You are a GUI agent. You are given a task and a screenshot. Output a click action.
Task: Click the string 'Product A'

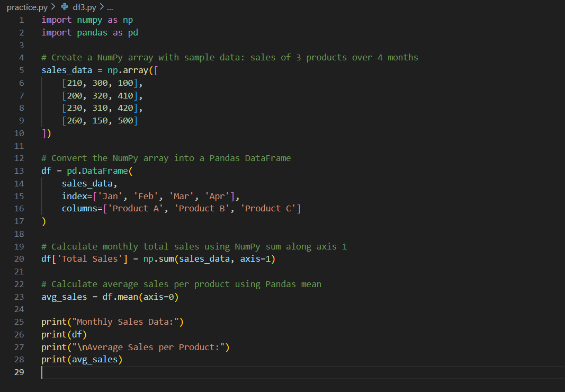click(136, 208)
